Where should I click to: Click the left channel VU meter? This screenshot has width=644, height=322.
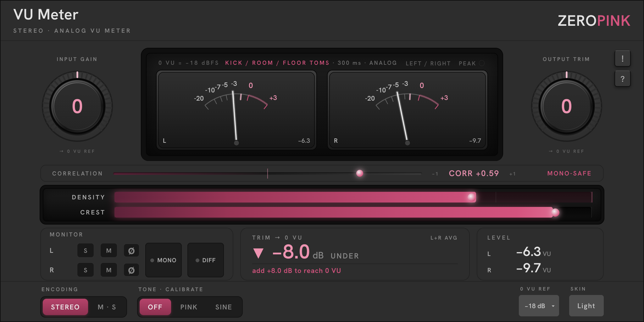[236, 110]
